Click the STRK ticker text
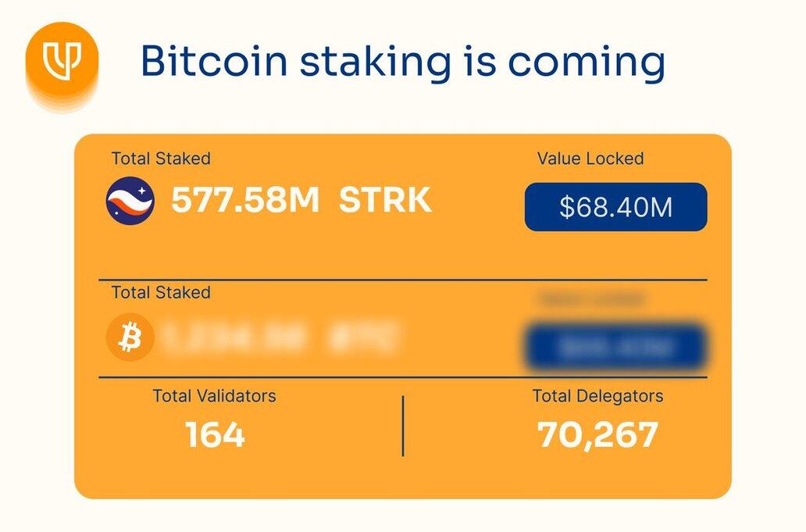806x532 pixels. point(385,199)
